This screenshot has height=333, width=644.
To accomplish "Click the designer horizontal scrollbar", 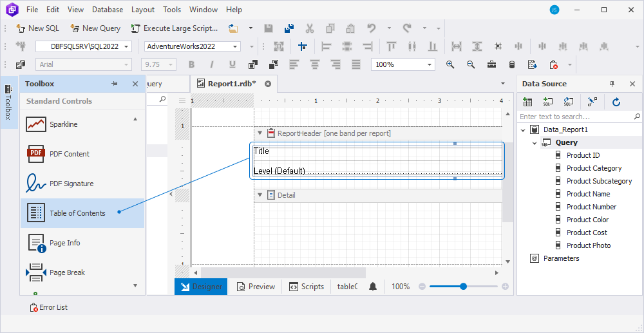I will click(283, 272).
